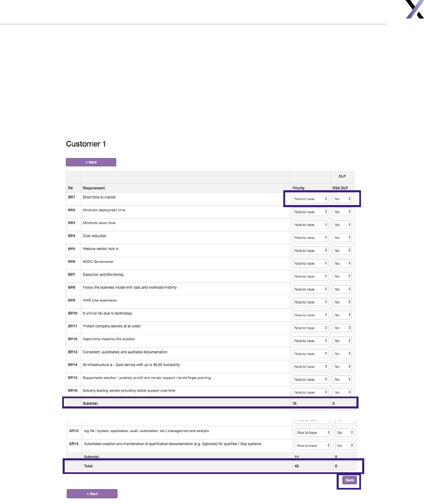Click the RSA DLP column header
The image size is (424, 504).
coord(340,188)
